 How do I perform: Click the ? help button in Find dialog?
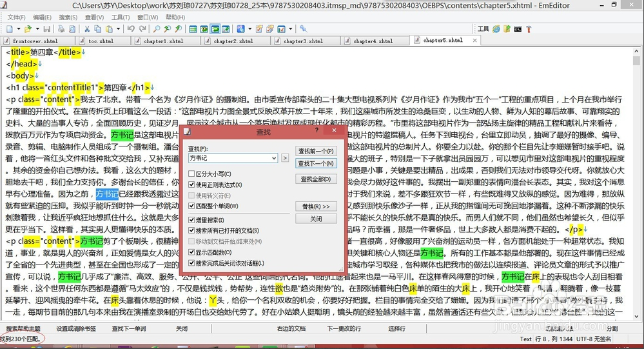tap(317, 130)
